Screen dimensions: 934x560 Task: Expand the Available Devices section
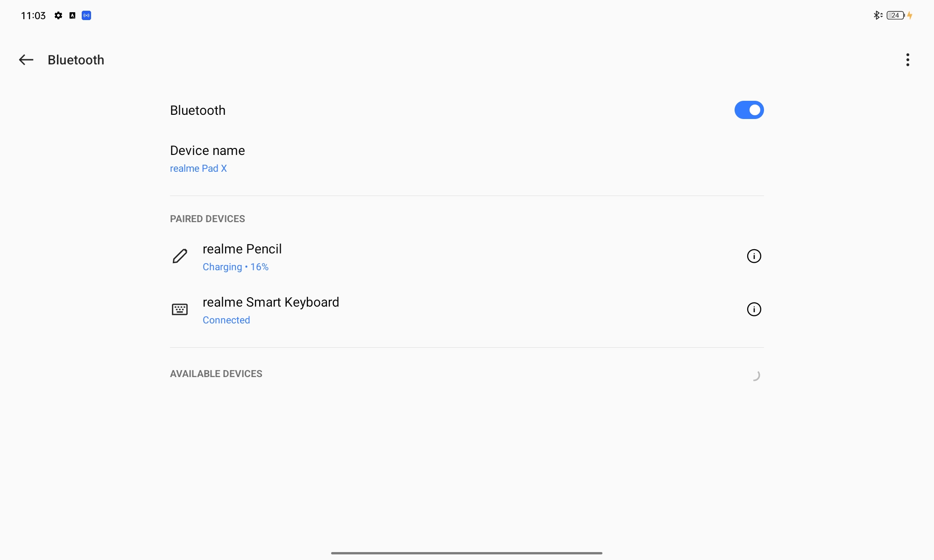click(216, 373)
